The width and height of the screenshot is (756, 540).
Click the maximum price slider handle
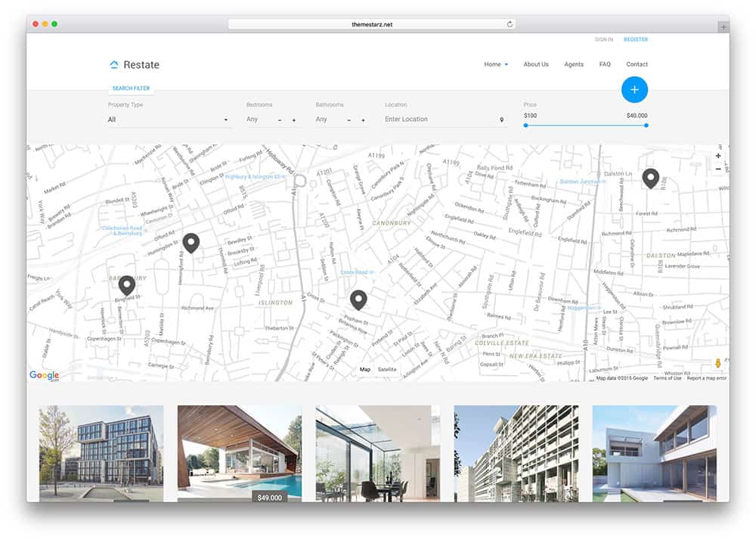646,126
